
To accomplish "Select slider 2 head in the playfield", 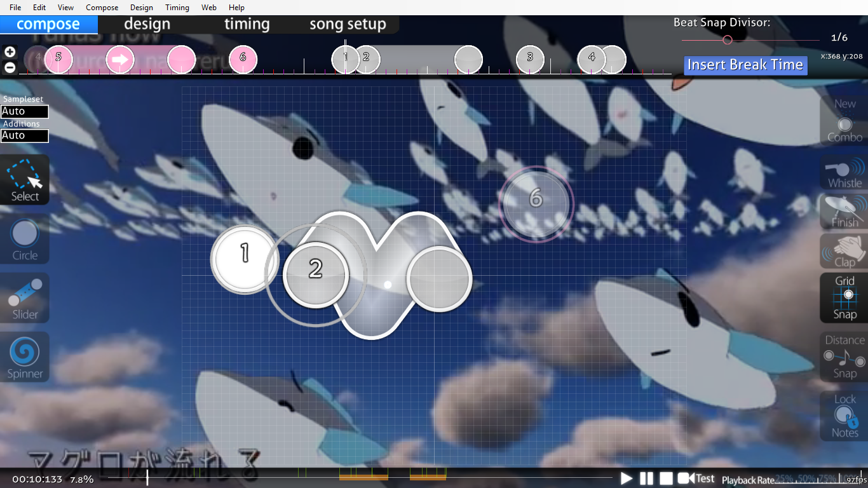I will pyautogui.click(x=315, y=274).
